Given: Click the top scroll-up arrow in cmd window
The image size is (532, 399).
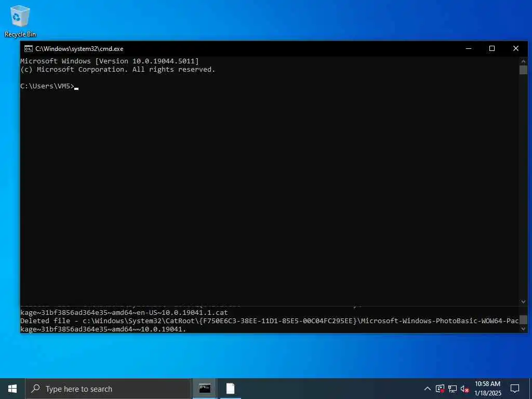Looking at the screenshot, I should pyautogui.click(x=523, y=61).
